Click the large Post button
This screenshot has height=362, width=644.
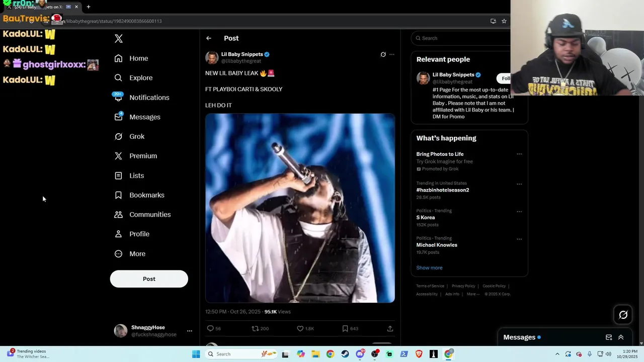click(149, 279)
